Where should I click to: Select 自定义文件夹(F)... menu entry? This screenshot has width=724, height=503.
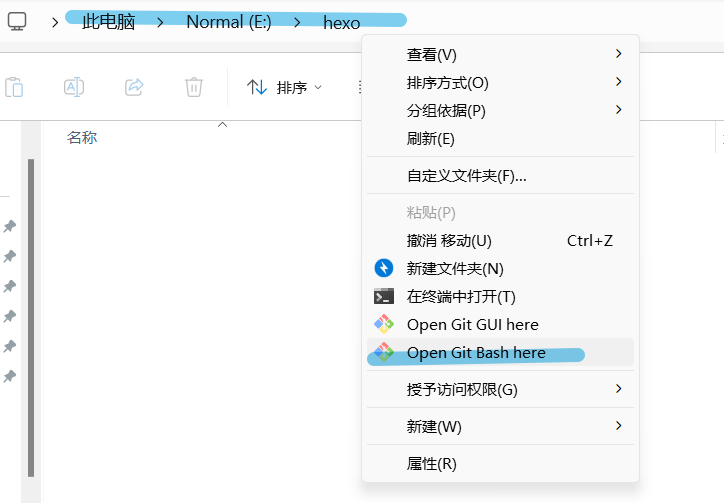(x=466, y=176)
